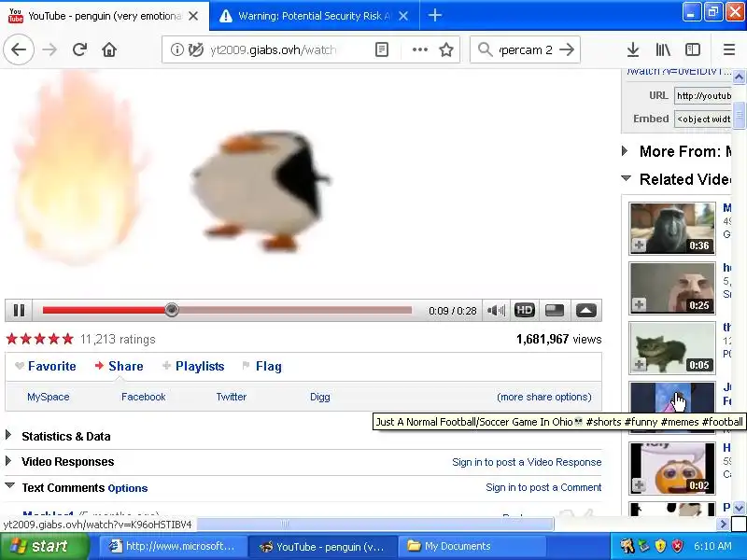Bookmark this page with the star
747x560 pixels.
pyautogui.click(x=446, y=49)
